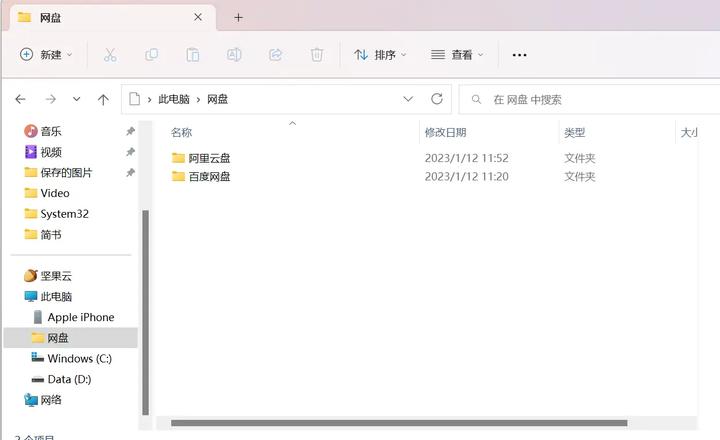The width and height of the screenshot is (720, 440).
Task: Open the three-dot more options menu
Action: click(519, 55)
